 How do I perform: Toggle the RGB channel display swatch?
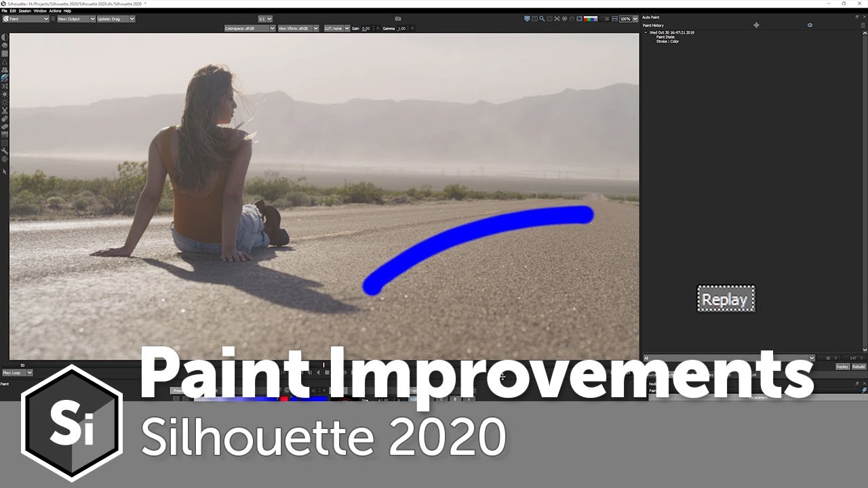(591, 19)
